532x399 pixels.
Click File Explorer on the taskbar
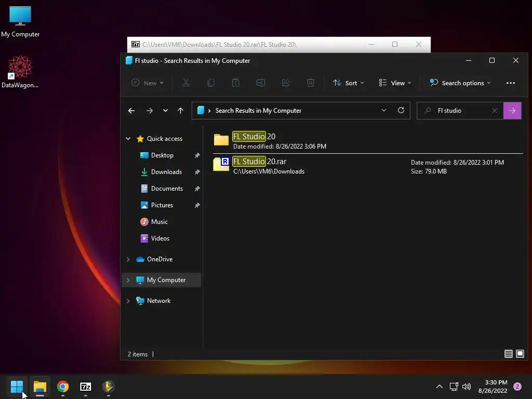(39, 387)
